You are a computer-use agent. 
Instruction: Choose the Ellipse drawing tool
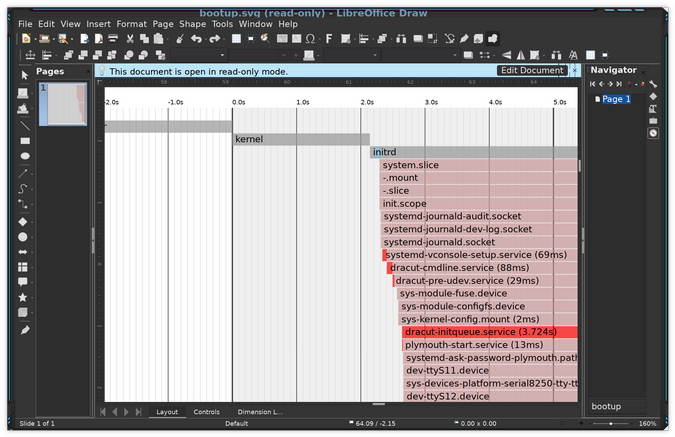tap(25, 157)
